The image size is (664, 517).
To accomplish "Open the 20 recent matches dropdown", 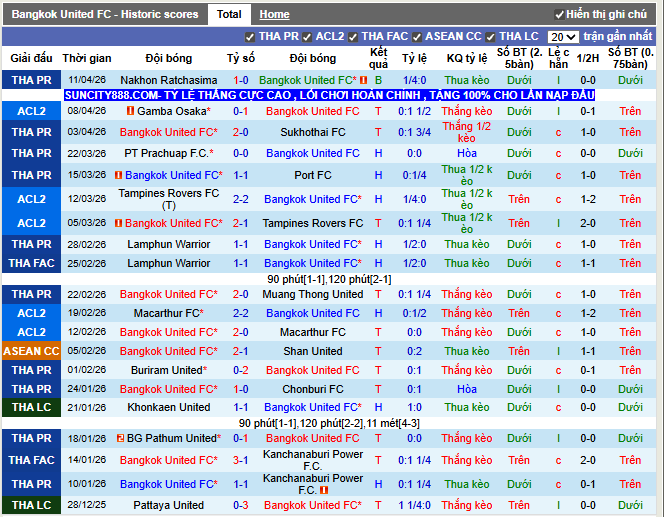I will click(x=562, y=36).
